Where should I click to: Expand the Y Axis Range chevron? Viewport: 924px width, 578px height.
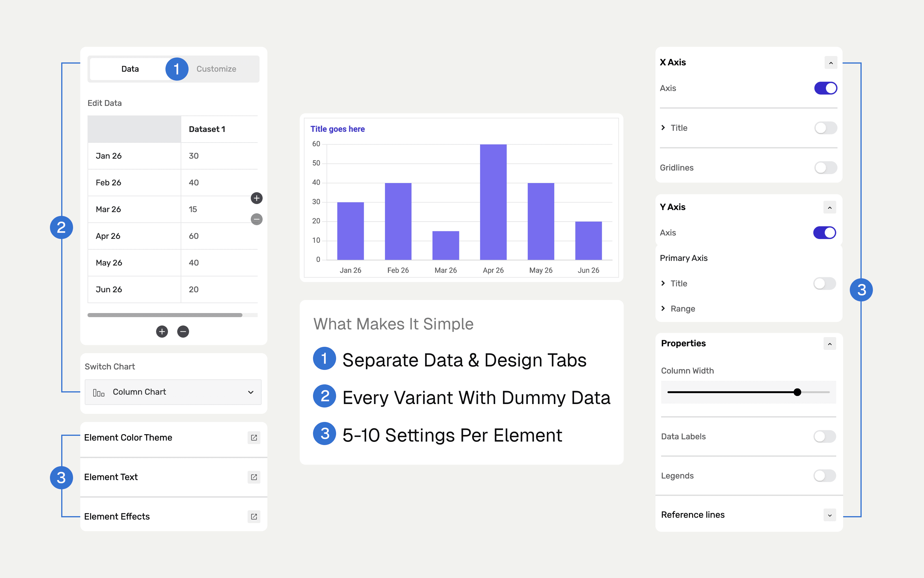[x=663, y=308]
